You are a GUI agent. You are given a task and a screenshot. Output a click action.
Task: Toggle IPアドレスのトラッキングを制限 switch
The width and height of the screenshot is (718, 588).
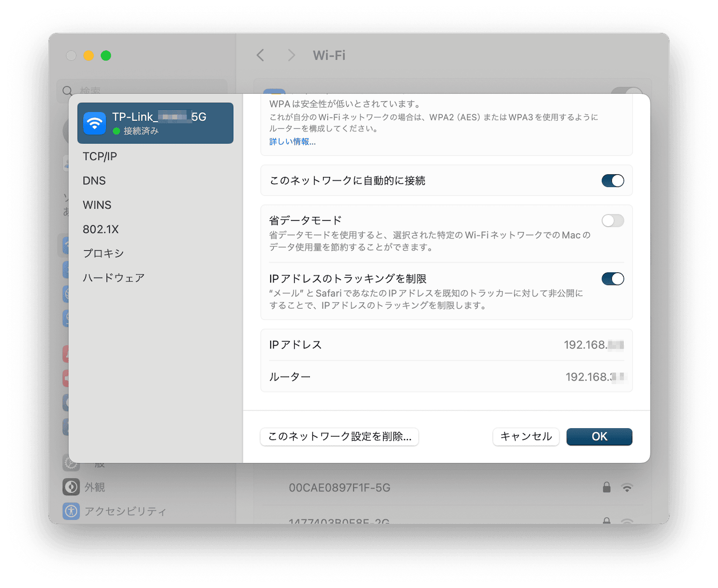pos(613,279)
